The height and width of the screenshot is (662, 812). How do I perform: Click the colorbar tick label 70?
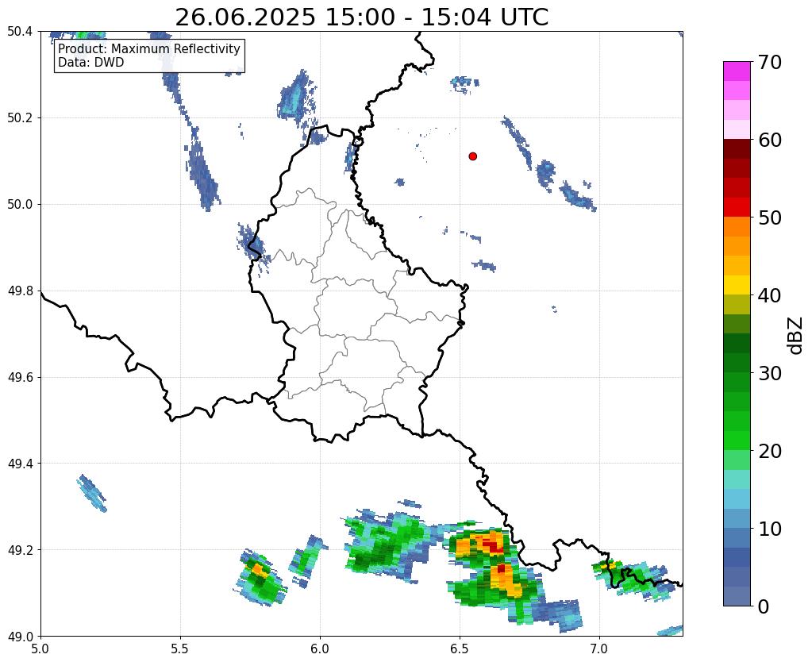[x=770, y=62]
